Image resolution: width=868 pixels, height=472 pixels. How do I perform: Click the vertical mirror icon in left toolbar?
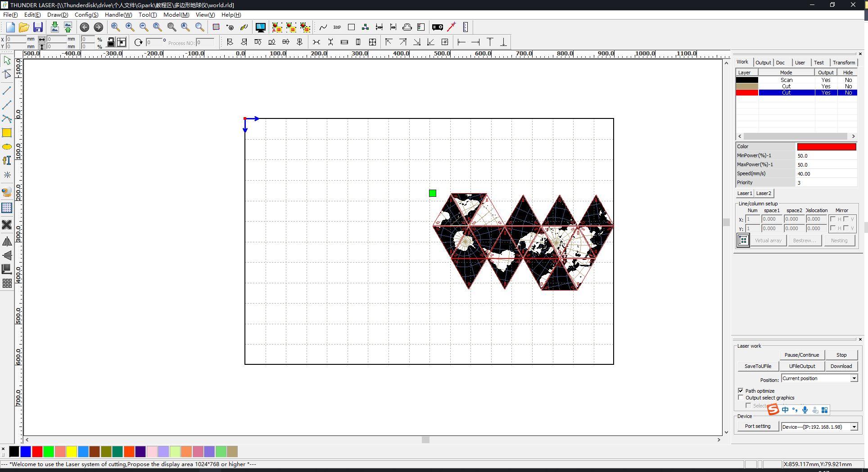coord(7,255)
